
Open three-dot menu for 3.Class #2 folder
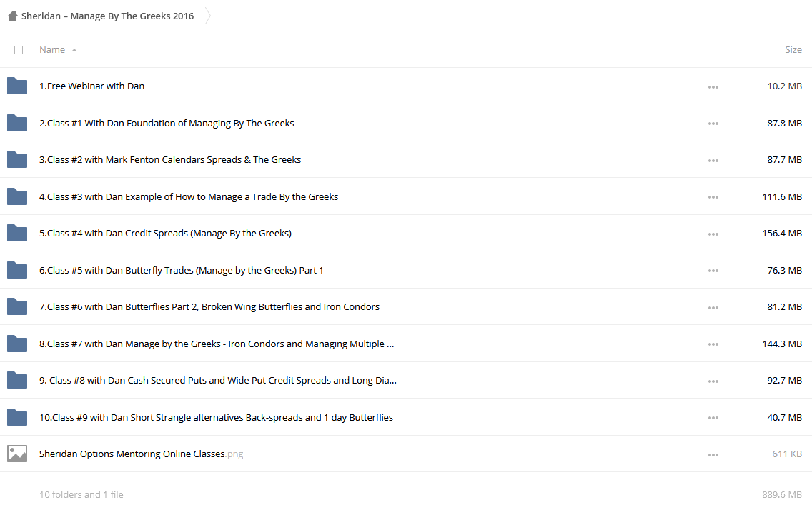713,160
